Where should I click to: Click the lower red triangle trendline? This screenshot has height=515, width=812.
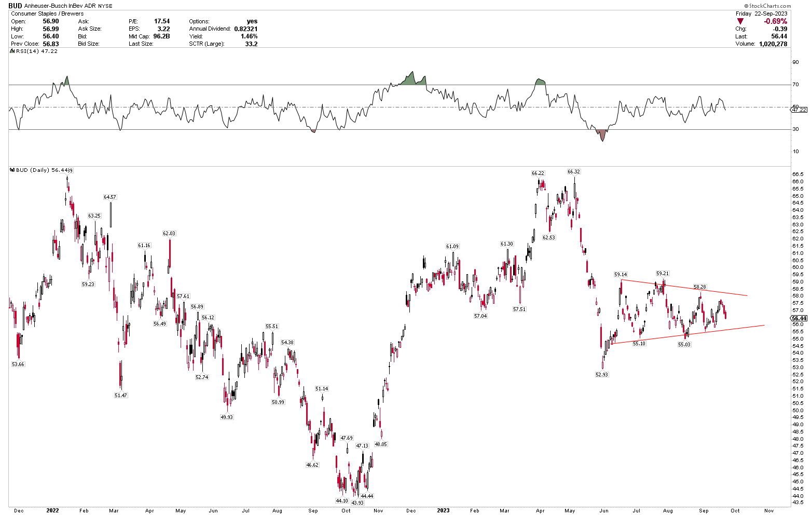[x=688, y=334]
